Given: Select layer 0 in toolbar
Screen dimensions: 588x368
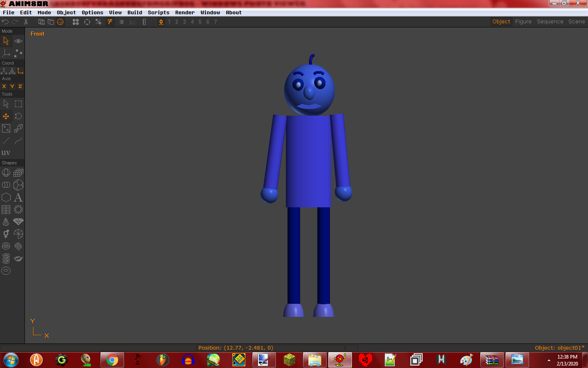Looking at the screenshot, I should (x=161, y=22).
